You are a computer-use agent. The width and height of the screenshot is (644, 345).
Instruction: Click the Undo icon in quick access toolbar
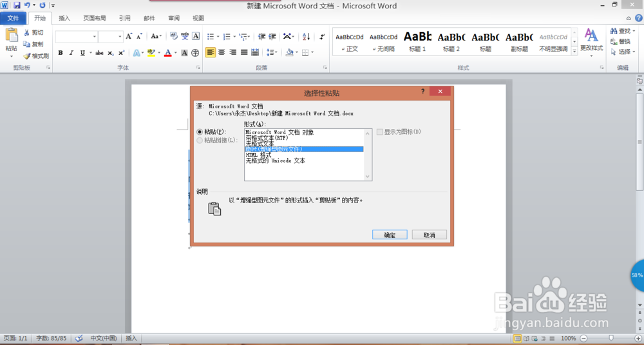click(x=28, y=5)
